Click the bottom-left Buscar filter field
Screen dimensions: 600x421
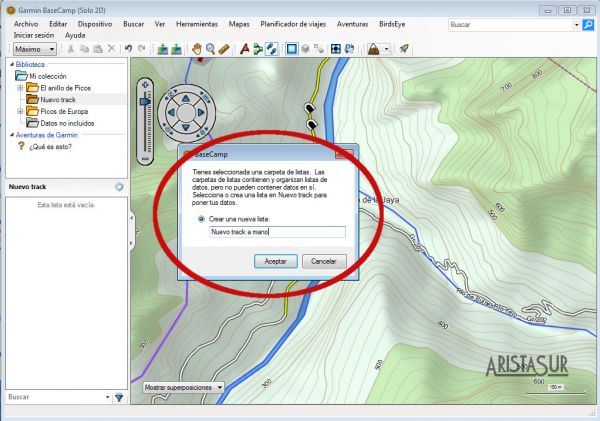tap(55, 397)
